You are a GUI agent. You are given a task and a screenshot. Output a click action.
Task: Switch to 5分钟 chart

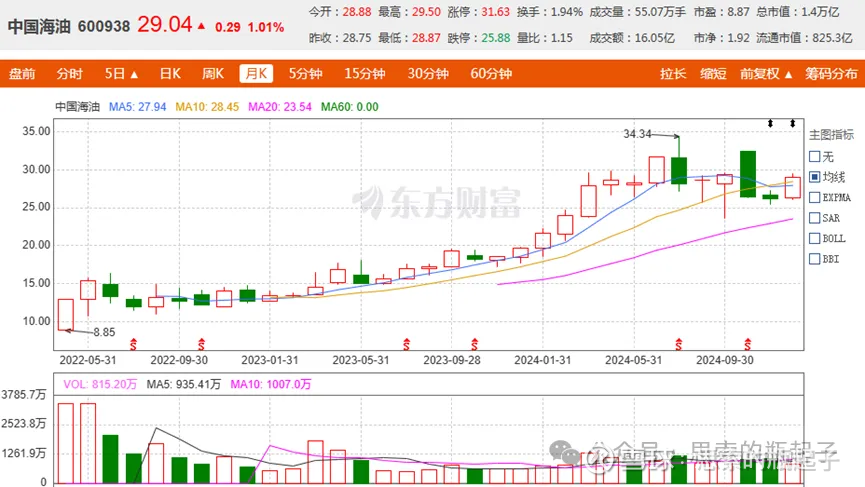click(305, 74)
